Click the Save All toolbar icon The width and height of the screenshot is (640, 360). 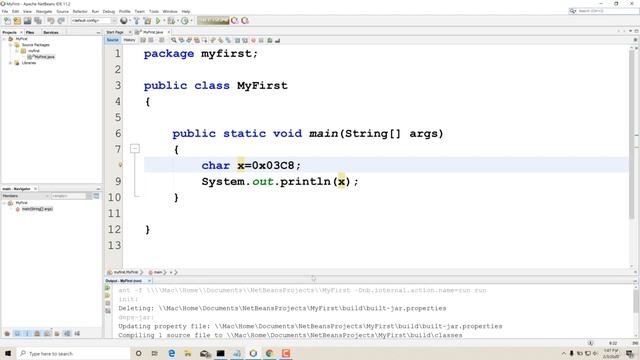point(38,20)
